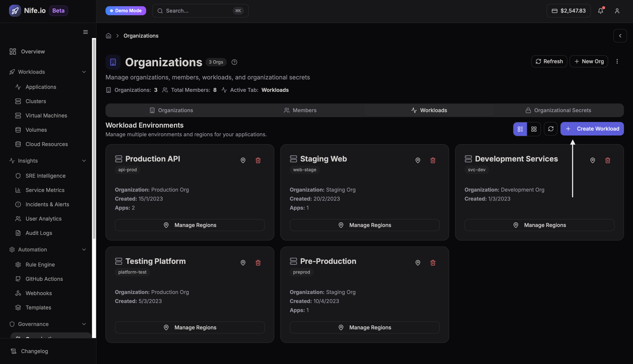Open the user profile icon
The height and width of the screenshot is (364, 633).
(617, 11)
